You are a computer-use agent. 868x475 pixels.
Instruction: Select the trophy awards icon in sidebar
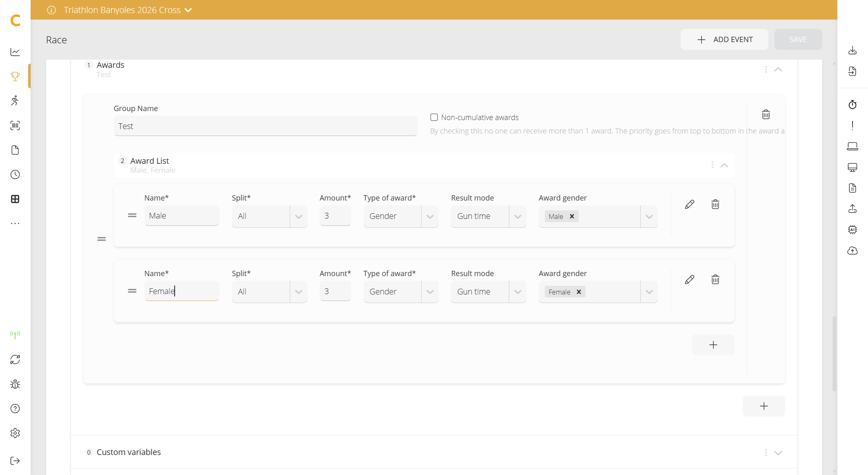point(15,76)
